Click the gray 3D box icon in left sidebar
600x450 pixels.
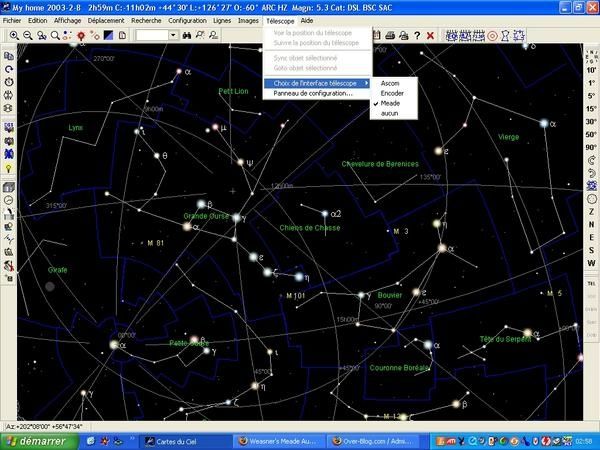click(8, 187)
